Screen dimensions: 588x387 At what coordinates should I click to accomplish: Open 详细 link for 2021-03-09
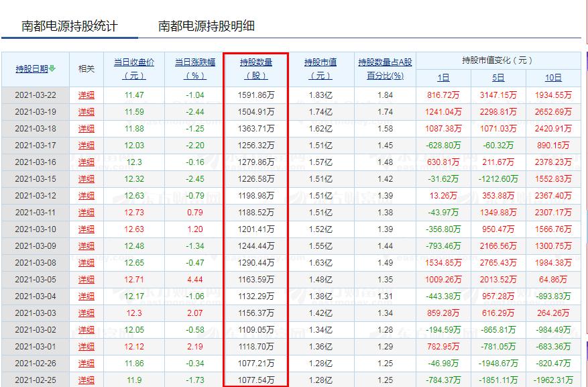coord(86,246)
